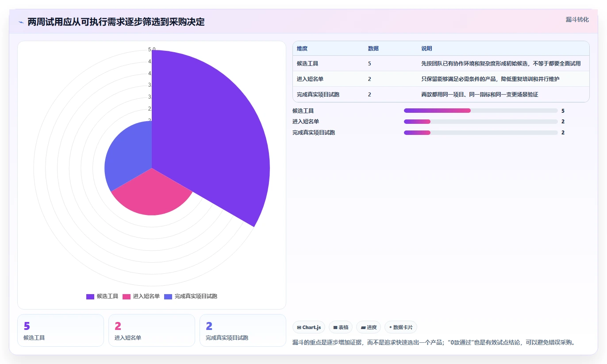This screenshot has width=607, height=364.
Task: Click value 2 at the end of the 进入短名单 progress bar
Action: tap(563, 122)
